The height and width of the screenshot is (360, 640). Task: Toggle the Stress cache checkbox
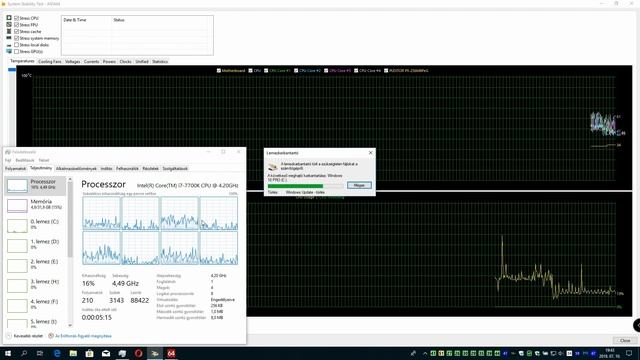[17, 31]
